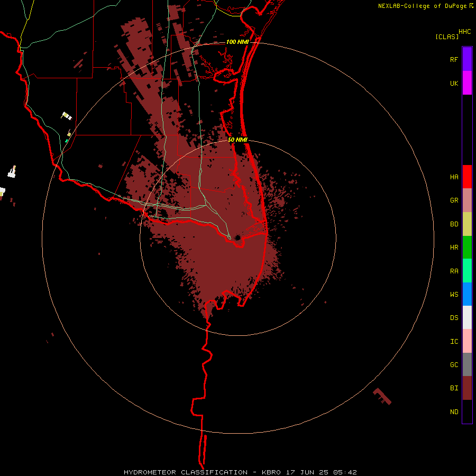This screenshot has height=476, width=476.
Task: Click the IC legend label
Action: point(454,341)
